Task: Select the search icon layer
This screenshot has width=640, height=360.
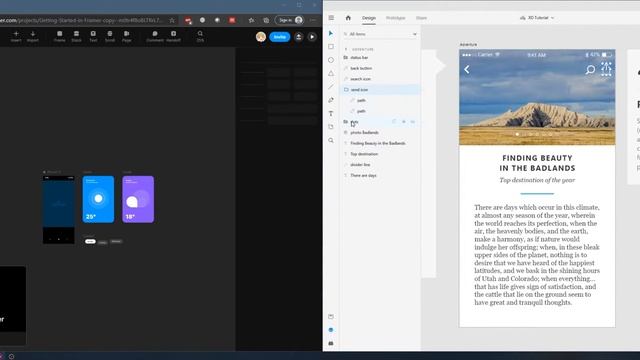Action: coord(380,79)
